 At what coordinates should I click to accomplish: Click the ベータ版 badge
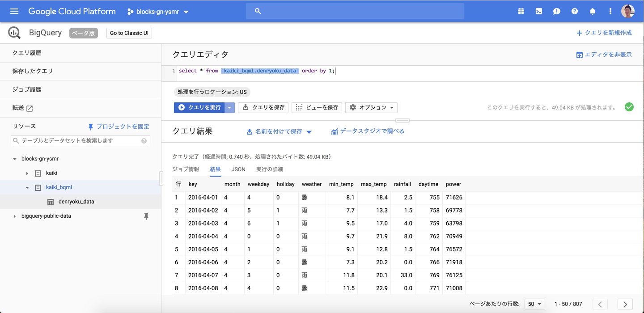pyautogui.click(x=84, y=33)
